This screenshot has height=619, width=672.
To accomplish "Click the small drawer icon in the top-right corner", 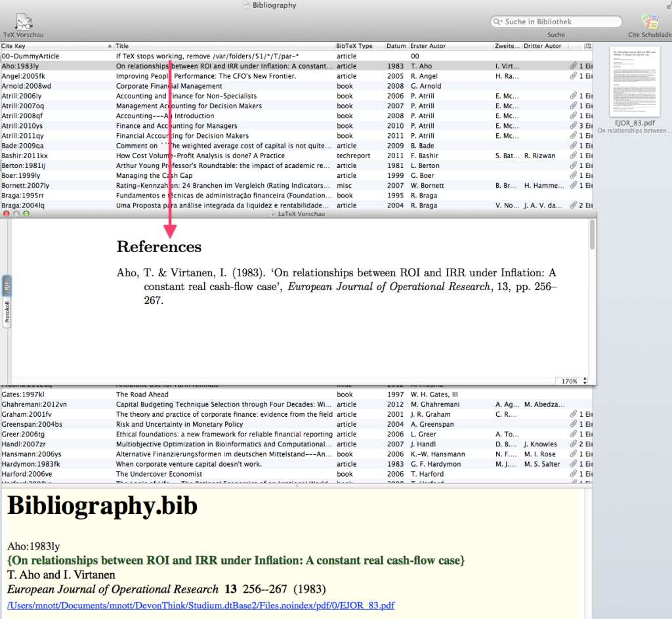I will tap(667, 5).
